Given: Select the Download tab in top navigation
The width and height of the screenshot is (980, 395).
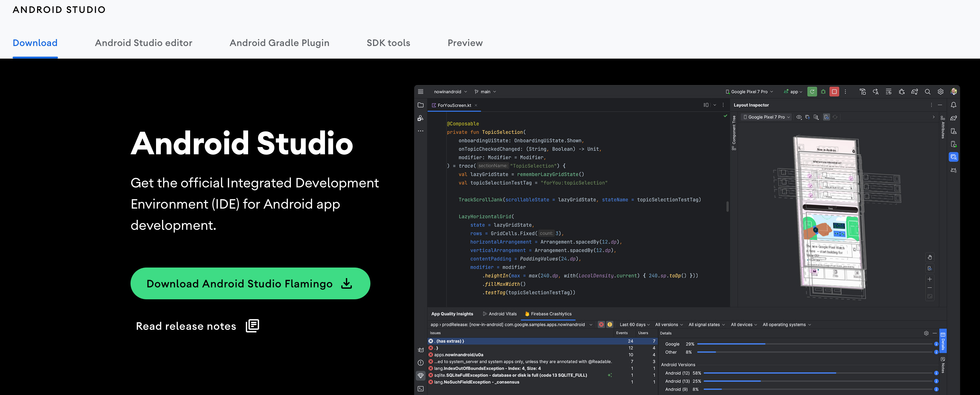Looking at the screenshot, I should [x=35, y=42].
